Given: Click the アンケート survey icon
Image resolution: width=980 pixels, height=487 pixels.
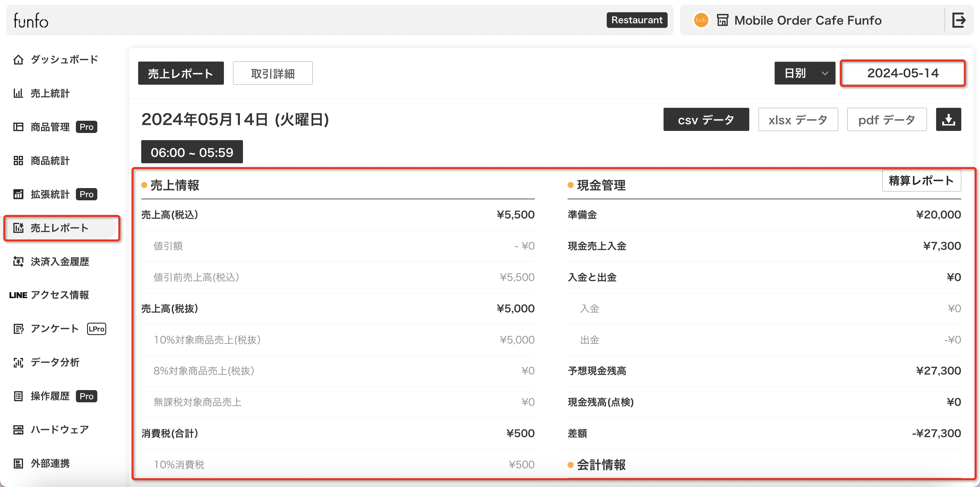Looking at the screenshot, I should pyautogui.click(x=18, y=329).
